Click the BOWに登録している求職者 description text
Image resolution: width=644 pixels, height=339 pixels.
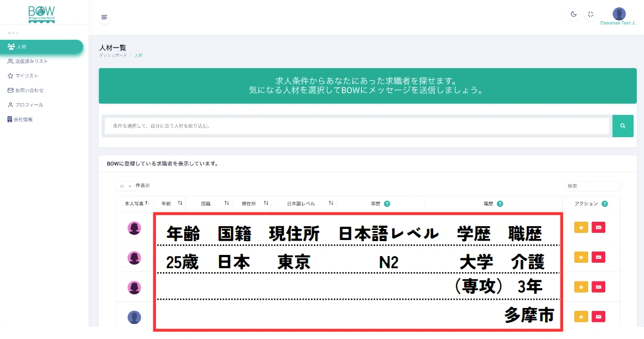tap(163, 164)
